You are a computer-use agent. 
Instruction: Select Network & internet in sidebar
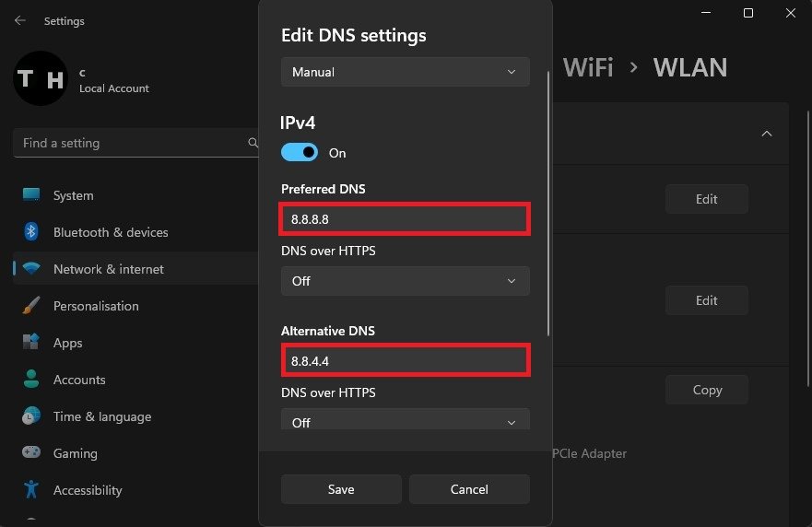tap(108, 269)
